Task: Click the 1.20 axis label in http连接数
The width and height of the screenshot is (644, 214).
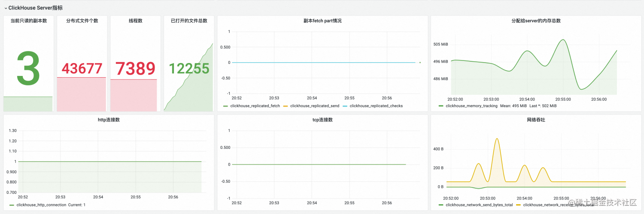Action: tap(12, 141)
